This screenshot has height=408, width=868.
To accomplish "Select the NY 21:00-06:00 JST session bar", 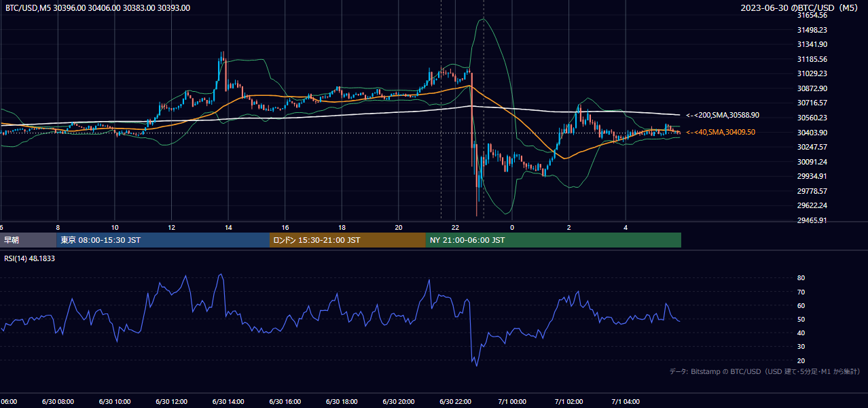I will (x=554, y=240).
